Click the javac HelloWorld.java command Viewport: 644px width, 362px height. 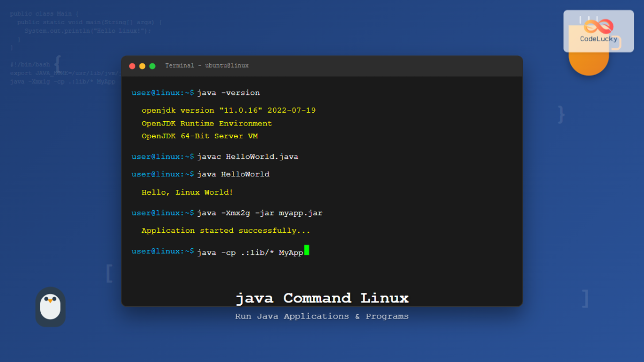tap(248, 156)
